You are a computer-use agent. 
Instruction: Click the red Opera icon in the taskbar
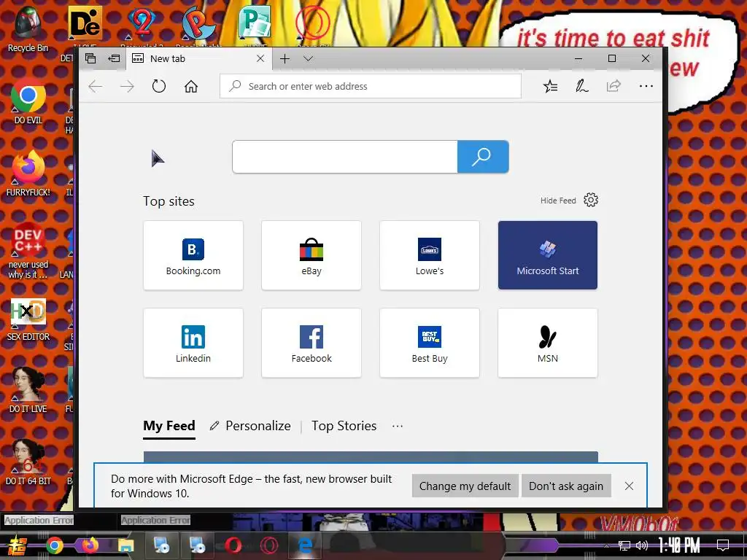coord(233,545)
